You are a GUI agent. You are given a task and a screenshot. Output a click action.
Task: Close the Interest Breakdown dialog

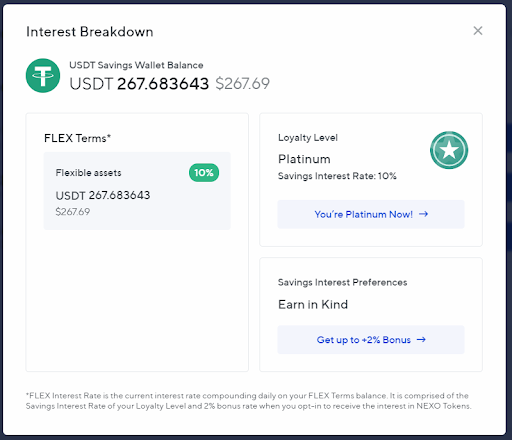click(x=478, y=31)
